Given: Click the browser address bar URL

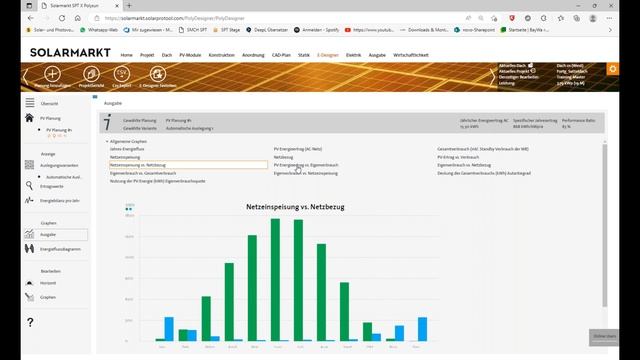Looking at the screenshot, I should [174, 18].
